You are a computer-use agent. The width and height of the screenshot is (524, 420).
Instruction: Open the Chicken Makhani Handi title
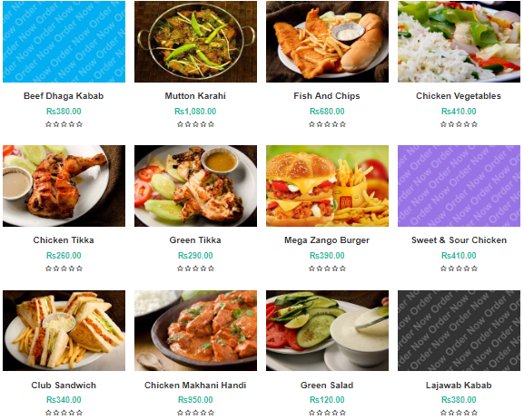[x=195, y=386]
